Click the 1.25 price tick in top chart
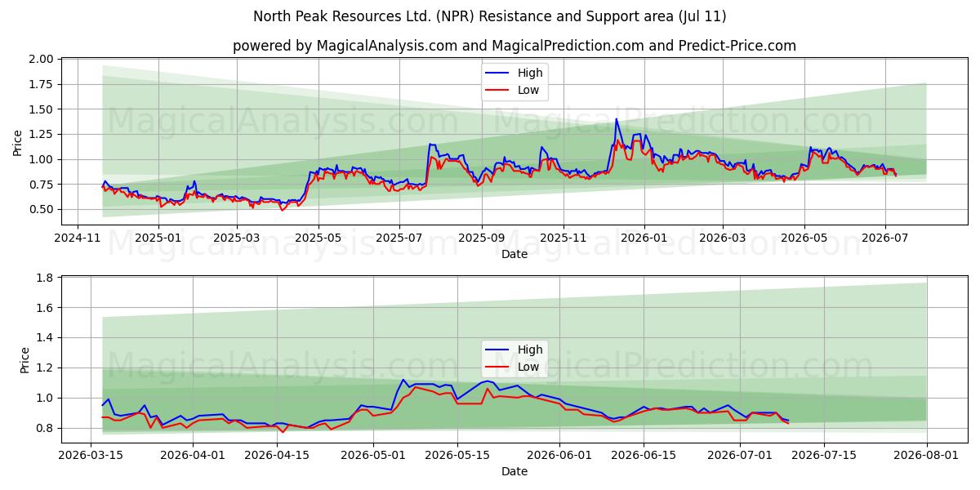 tap(41, 134)
